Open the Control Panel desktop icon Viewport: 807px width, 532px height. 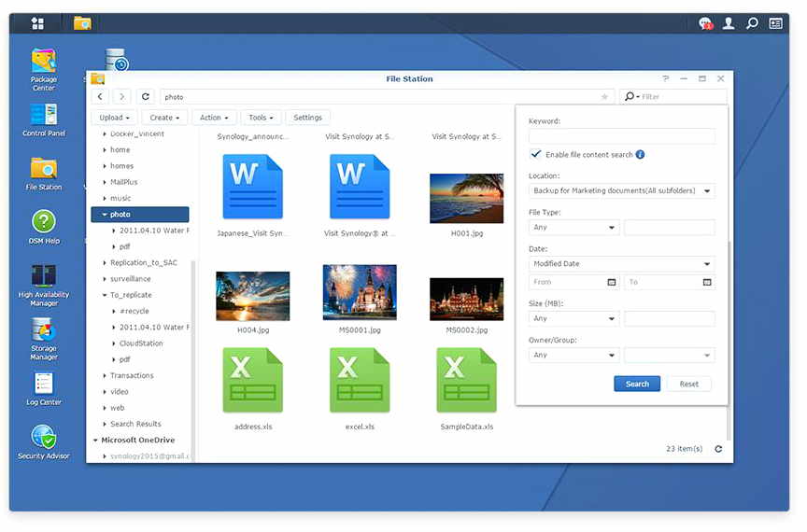coord(44,116)
